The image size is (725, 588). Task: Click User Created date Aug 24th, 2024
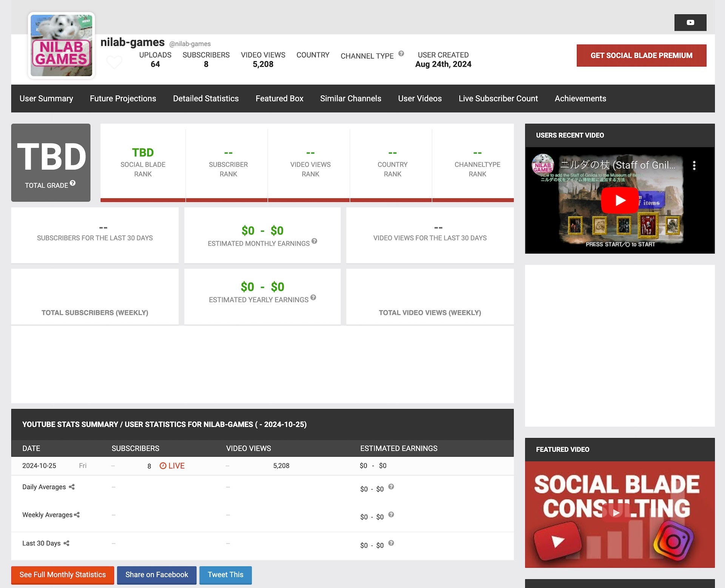click(443, 64)
